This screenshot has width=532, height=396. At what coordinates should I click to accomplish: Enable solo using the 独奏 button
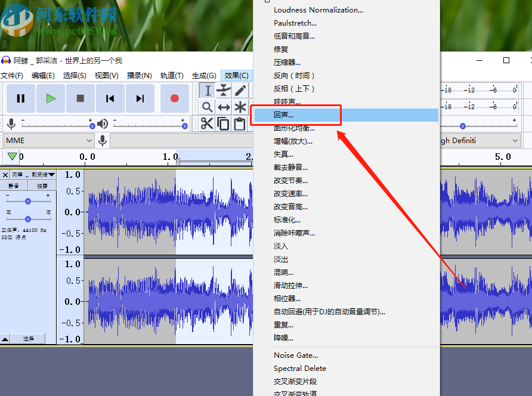point(43,185)
